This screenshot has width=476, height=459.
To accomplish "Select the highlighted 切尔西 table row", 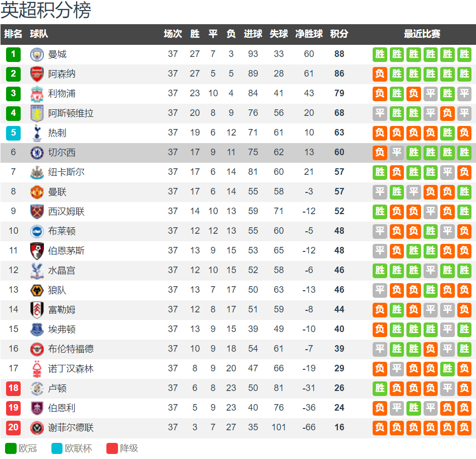I will tap(238, 153).
